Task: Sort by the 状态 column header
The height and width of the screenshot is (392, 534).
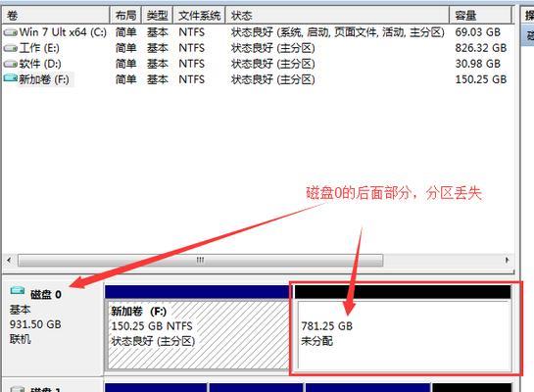Action: click(337, 16)
